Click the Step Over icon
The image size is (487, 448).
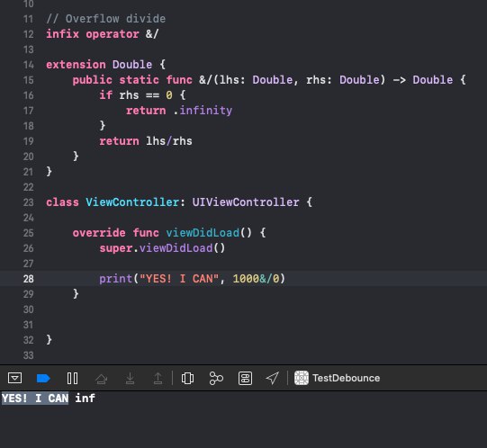click(x=101, y=378)
